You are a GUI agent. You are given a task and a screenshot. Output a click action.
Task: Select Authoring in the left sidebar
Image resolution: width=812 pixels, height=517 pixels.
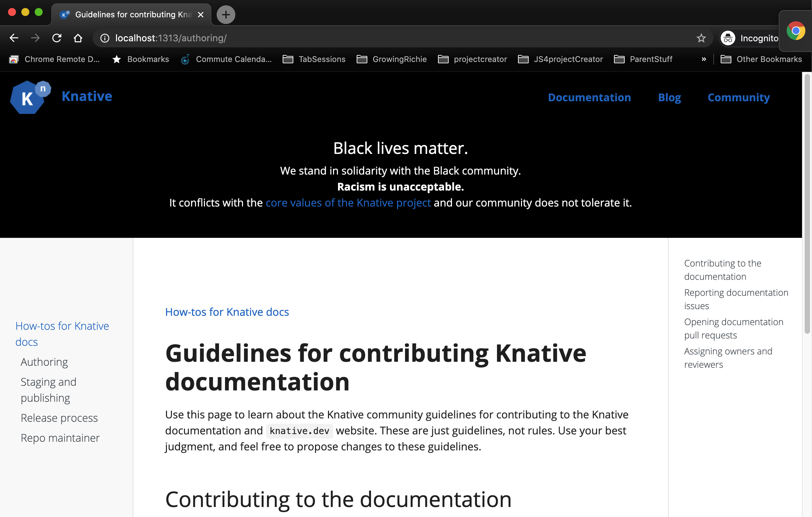point(44,362)
